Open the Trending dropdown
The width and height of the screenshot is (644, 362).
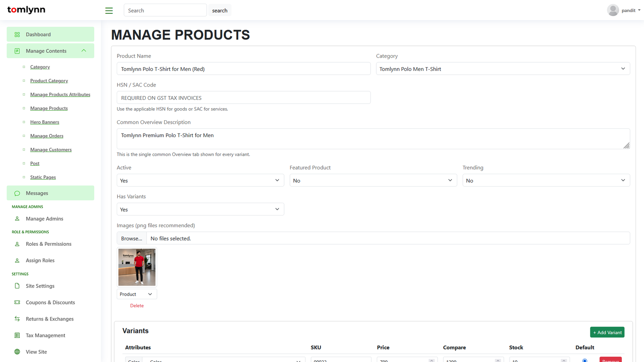point(546,181)
